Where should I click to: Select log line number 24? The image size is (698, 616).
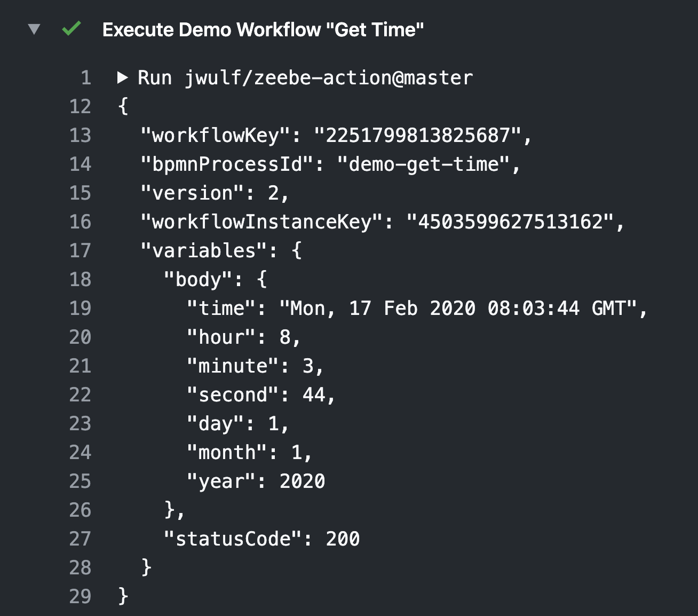tap(81, 453)
